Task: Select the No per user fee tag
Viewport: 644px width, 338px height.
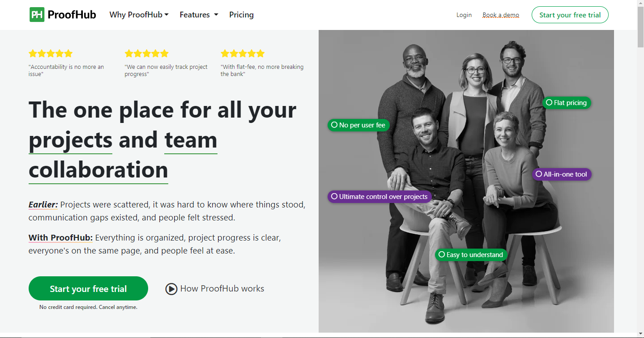Action: point(358,125)
